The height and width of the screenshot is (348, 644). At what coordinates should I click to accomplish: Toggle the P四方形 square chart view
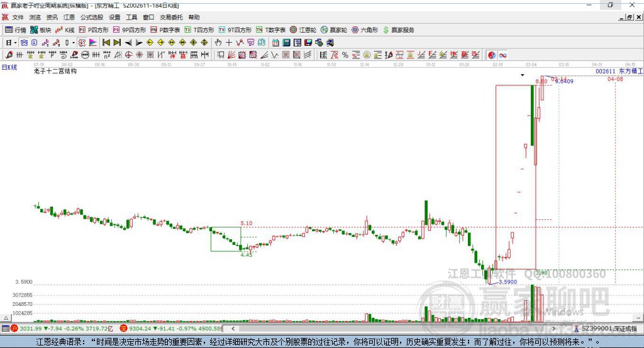93,30
